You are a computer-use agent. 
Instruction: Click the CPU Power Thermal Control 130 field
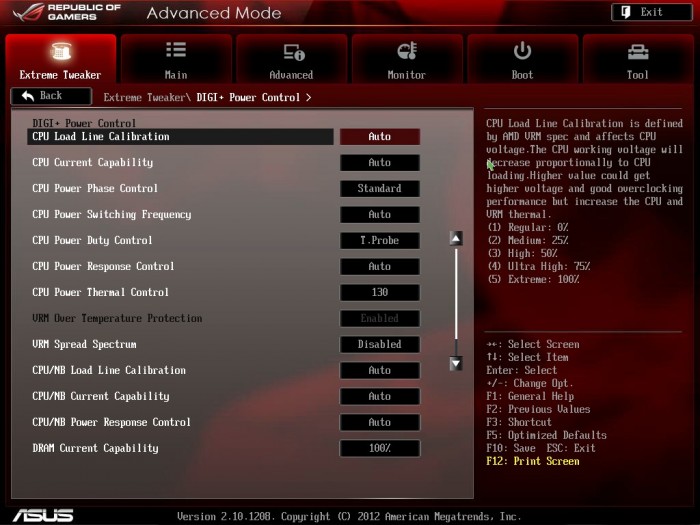[379, 293]
